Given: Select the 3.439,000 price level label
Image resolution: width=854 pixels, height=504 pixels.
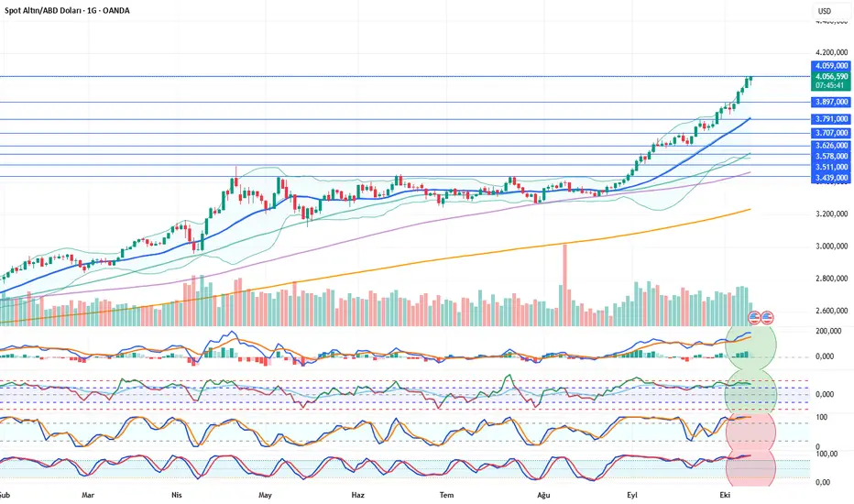Looking at the screenshot, I should 831,178.
